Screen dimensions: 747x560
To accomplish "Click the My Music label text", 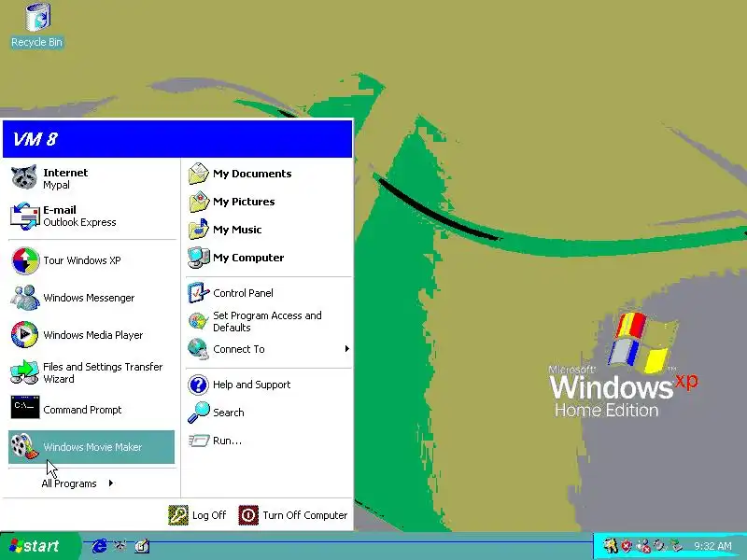I will click(x=237, y=230).
